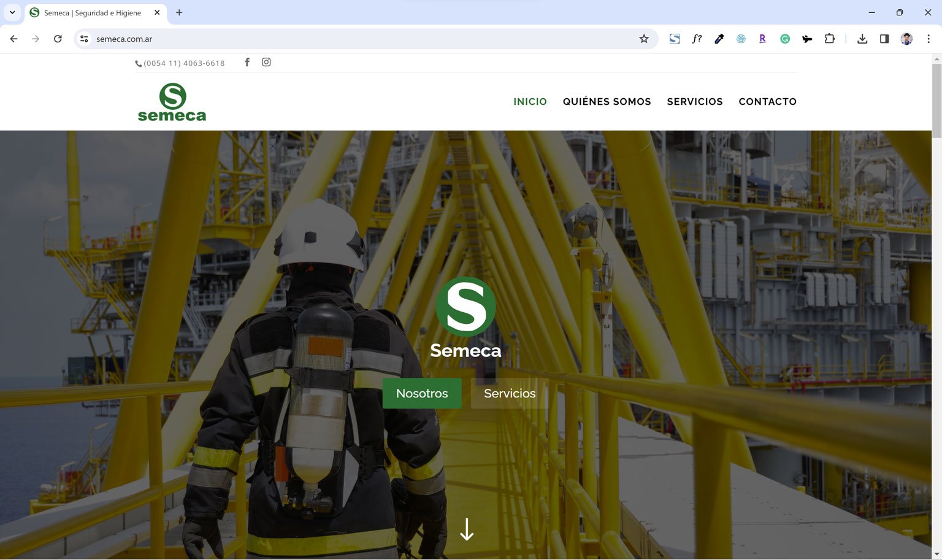Click the white down arrow on hero

pos(467,529)
